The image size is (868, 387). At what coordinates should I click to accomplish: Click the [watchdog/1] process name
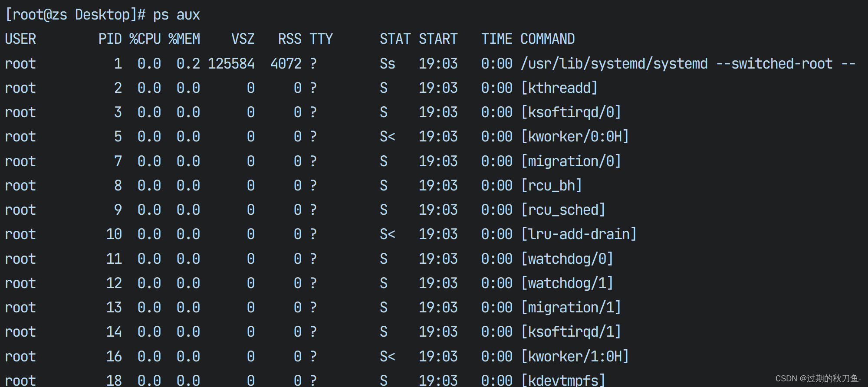(x=567, y=283)
